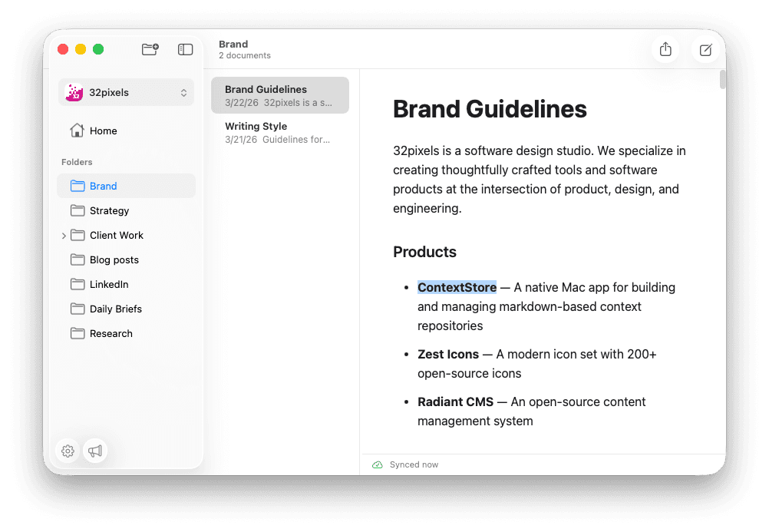
Task: Open the workspace switcher dropdown
Action: 125,92
